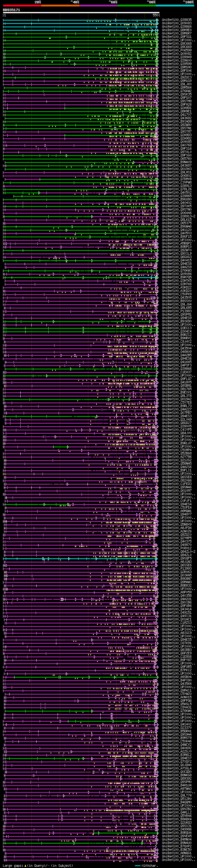Open the UniRef100_C8VA31 entry
The image size is (197, 868).
(x=177, y=708)
